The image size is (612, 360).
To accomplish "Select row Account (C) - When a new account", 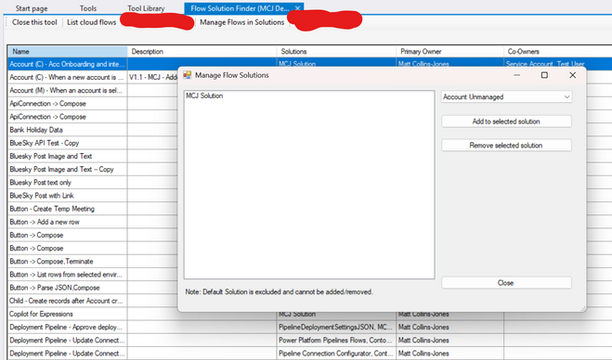I will (x=68, y=77).
